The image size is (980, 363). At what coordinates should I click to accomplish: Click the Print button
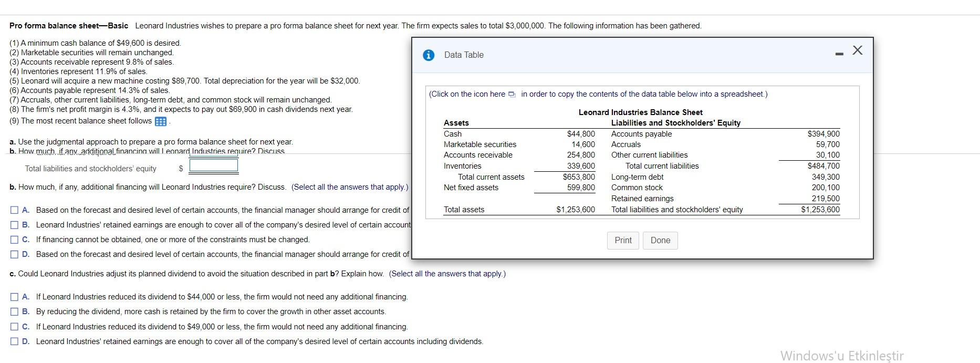(x=623, y=240)
